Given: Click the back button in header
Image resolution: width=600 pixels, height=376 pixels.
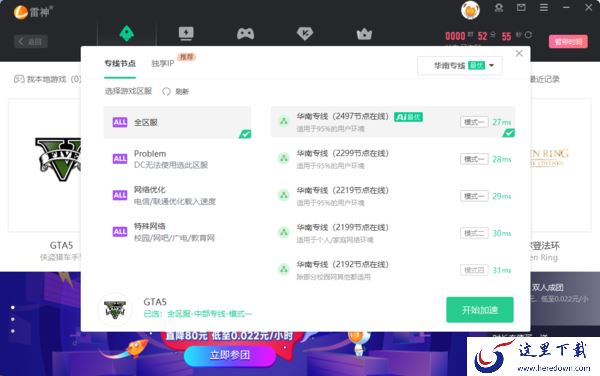Looking at the screenshot, I should (31, 41).
